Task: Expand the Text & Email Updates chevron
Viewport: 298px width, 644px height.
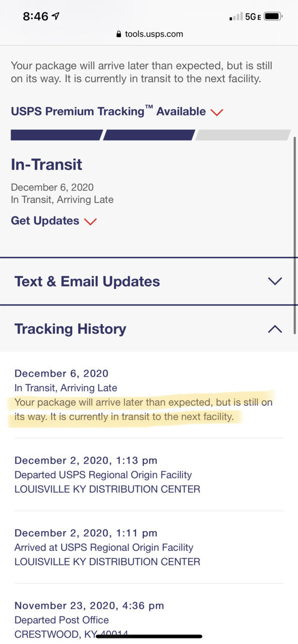Action: pyautogui.click(x=275, y=281)
